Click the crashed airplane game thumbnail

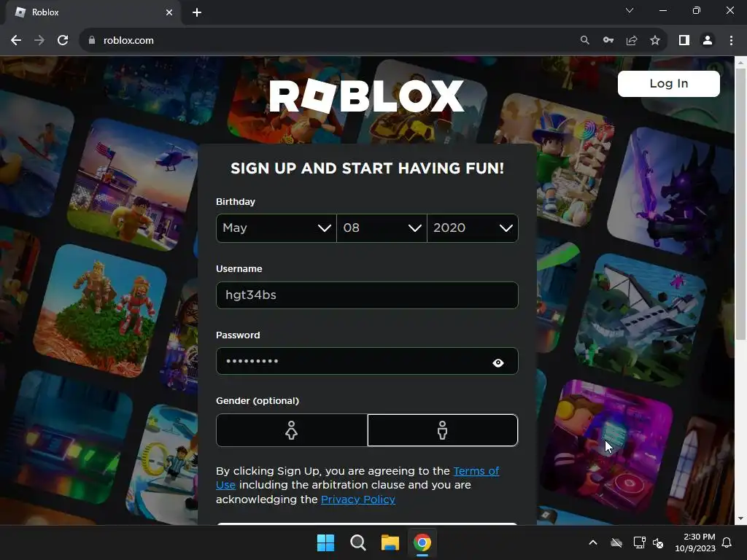640,320
